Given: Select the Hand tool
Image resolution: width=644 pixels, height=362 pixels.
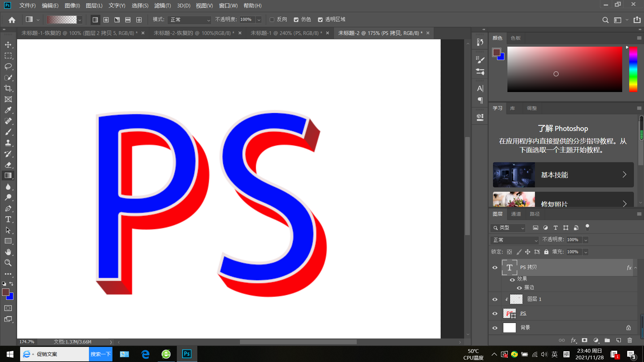Looking at the screenshot, I should coord(8,252).
